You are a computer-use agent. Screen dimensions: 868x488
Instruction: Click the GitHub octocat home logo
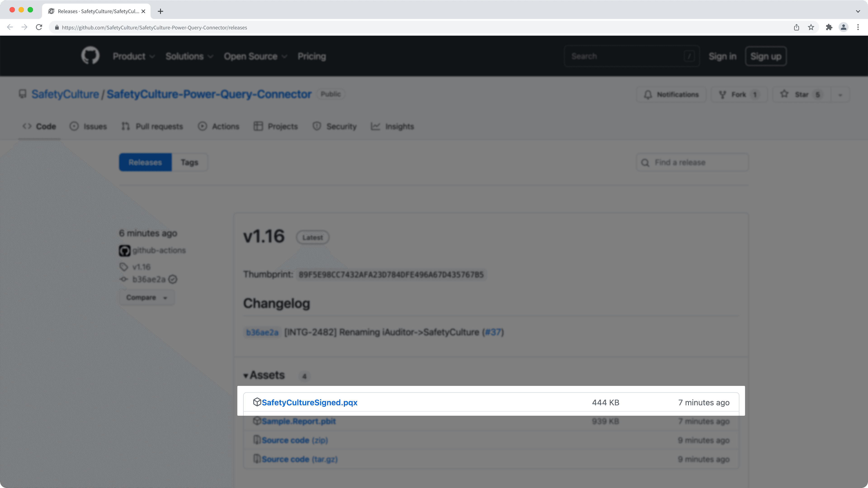click(90, 56)
